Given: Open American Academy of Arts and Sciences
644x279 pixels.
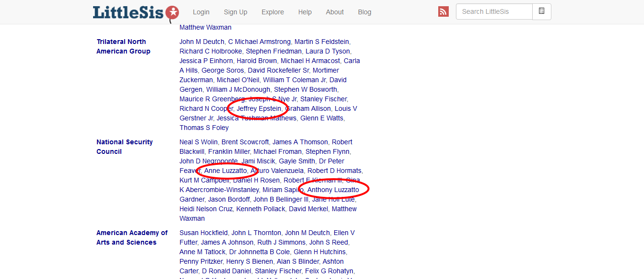Looking at the screenshot, I should 132,237.
